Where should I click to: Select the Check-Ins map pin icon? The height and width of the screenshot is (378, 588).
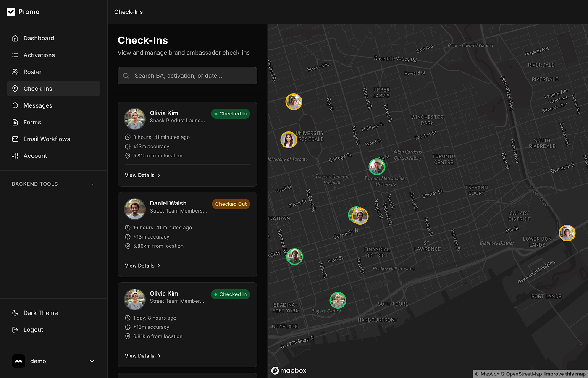click(15, 88)
